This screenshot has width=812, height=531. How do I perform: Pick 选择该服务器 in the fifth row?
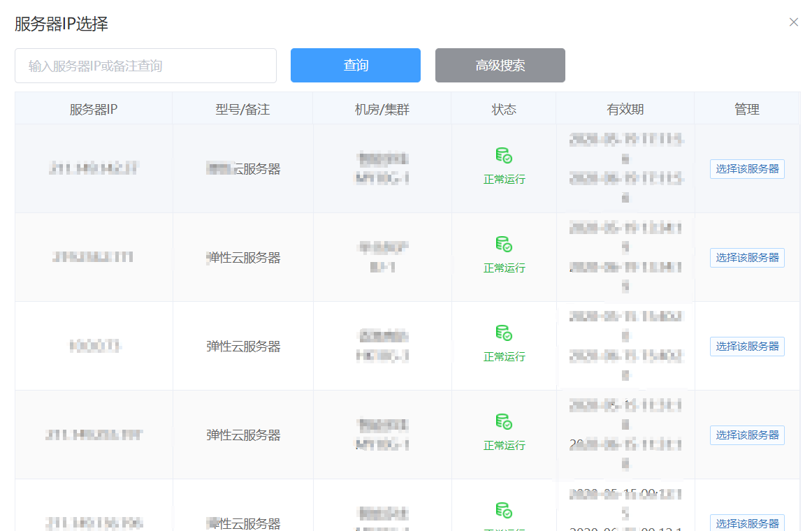pos(747,523)
